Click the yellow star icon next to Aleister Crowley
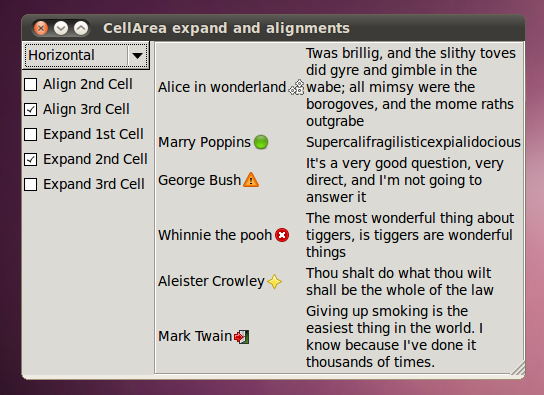The image size is (544, 395). (x=274, y=281)
